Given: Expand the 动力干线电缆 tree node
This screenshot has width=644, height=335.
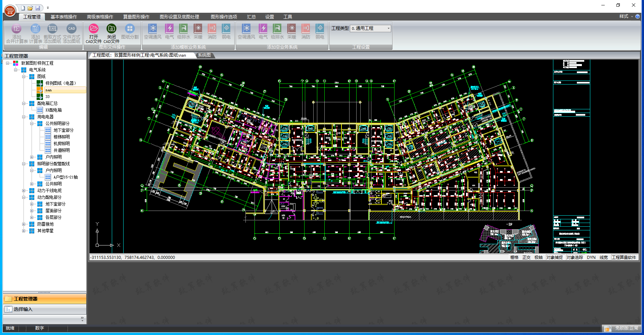Looking at the screenshot, I should (24, 190).
